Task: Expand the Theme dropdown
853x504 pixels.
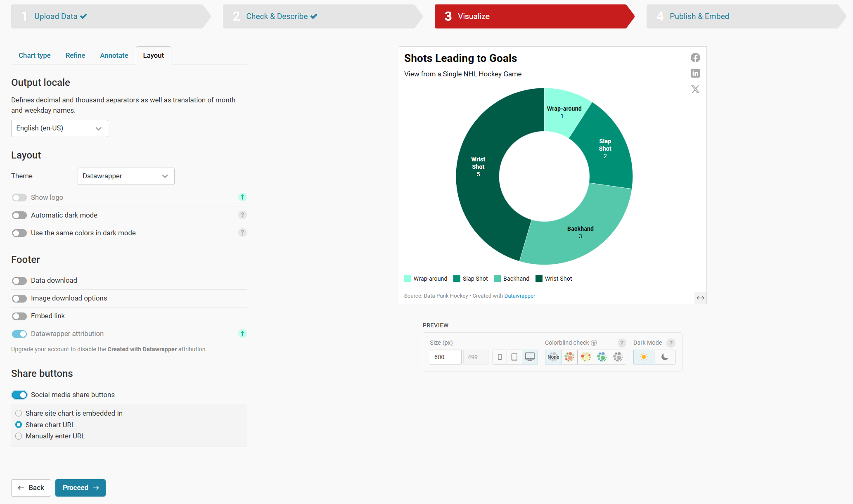Action: pyautogui.click(x=126, y=176)
